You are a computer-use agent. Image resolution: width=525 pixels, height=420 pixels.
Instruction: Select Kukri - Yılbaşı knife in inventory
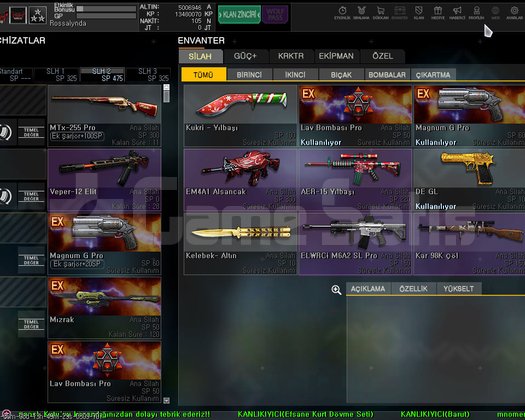click(240, 115)
